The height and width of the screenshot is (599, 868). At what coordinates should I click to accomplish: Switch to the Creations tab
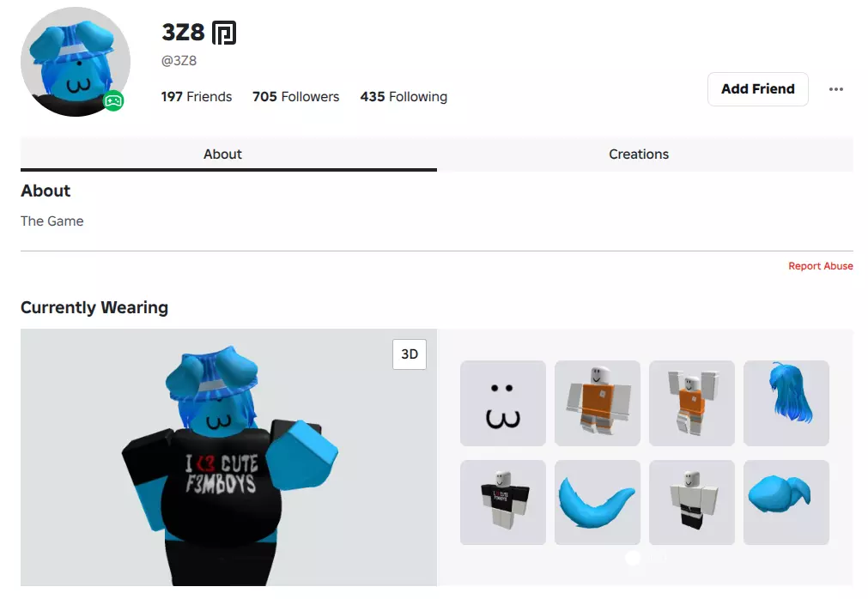pos(639,154)
